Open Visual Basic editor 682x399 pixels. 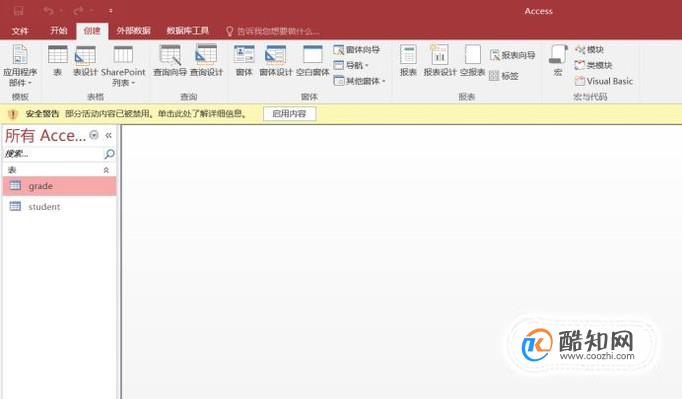point(604,81)
